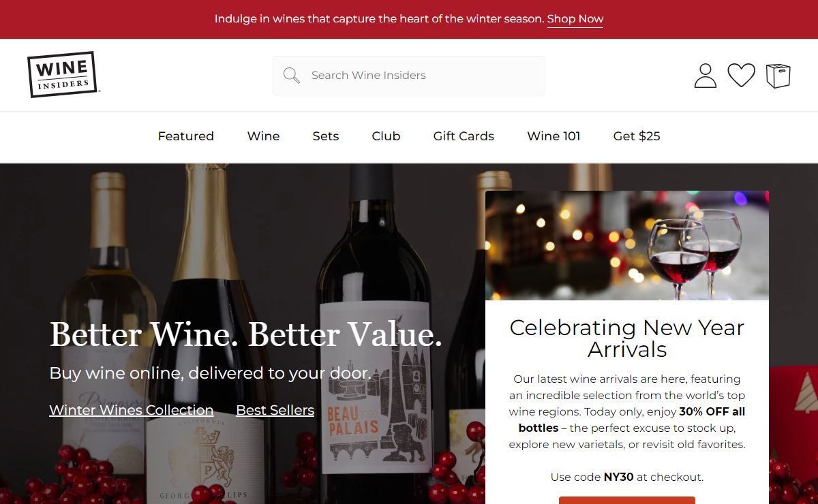Viewport: 818px width, 504px height.
Task: Open Wine 101 section
Action: 554,136
